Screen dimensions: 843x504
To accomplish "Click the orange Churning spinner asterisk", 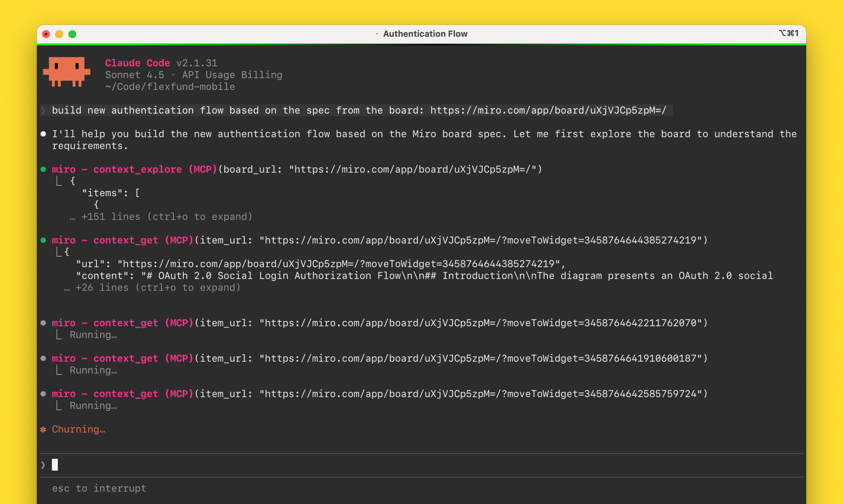I will [43, 430].
